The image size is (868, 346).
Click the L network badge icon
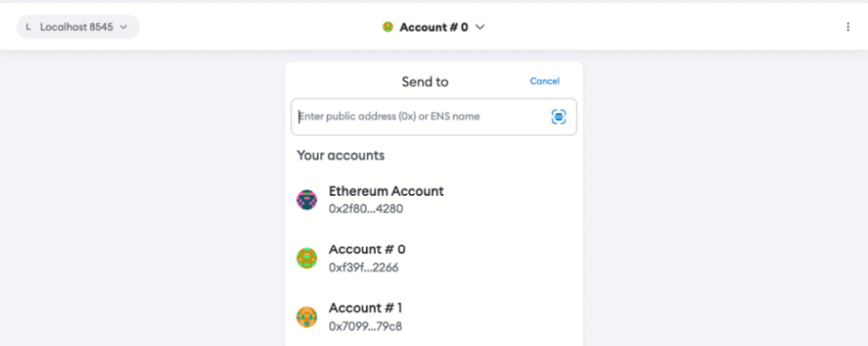point(29,27)
